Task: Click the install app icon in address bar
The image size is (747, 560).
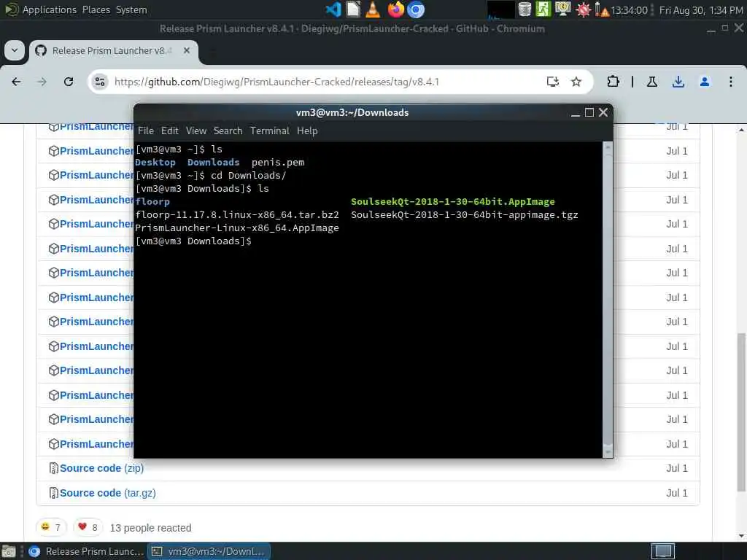Action: coord(553,82)
